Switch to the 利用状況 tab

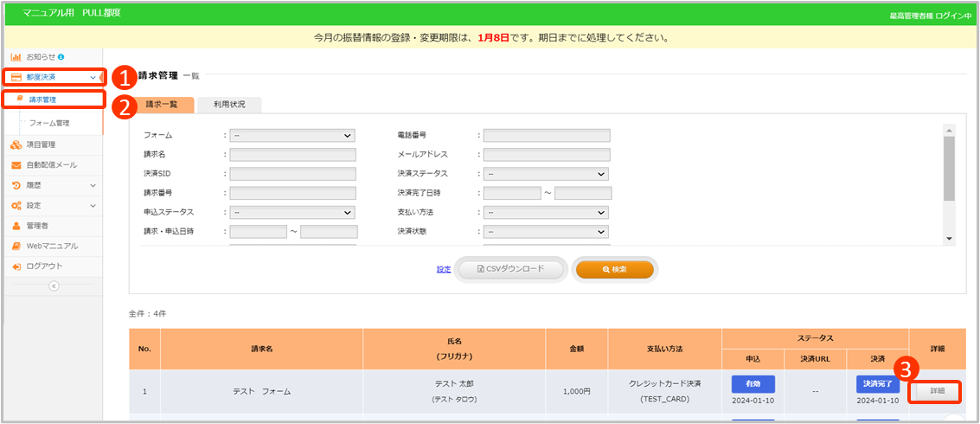click(229, 105)
